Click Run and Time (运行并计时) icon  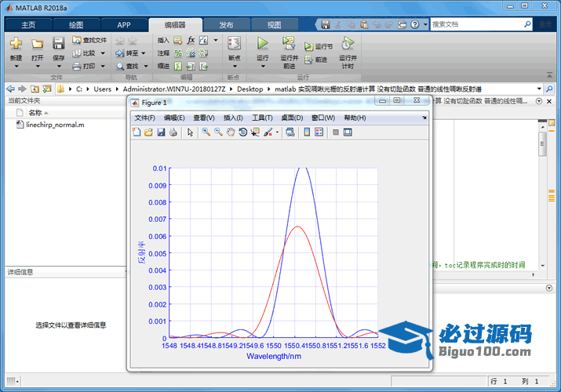[348, 44]
